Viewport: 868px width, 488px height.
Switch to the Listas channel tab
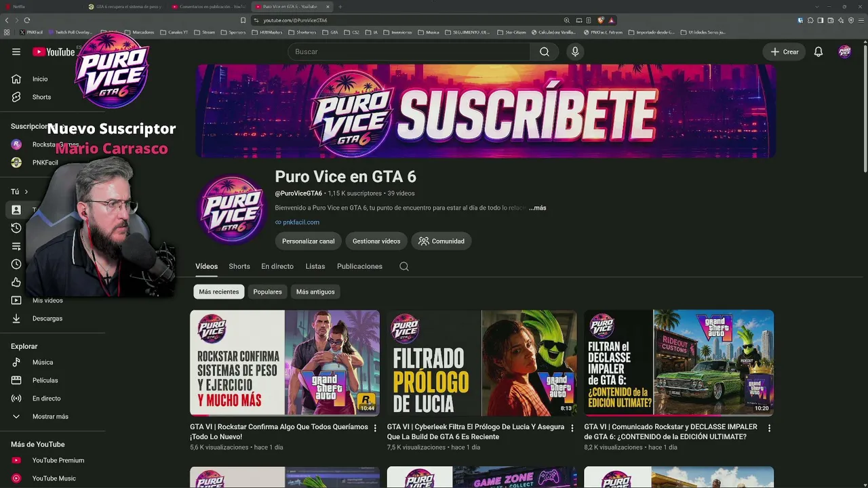[315, 266]
